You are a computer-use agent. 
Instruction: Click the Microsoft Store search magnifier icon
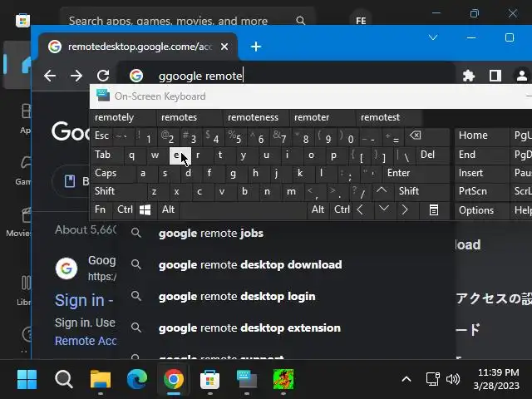(300, 21)
